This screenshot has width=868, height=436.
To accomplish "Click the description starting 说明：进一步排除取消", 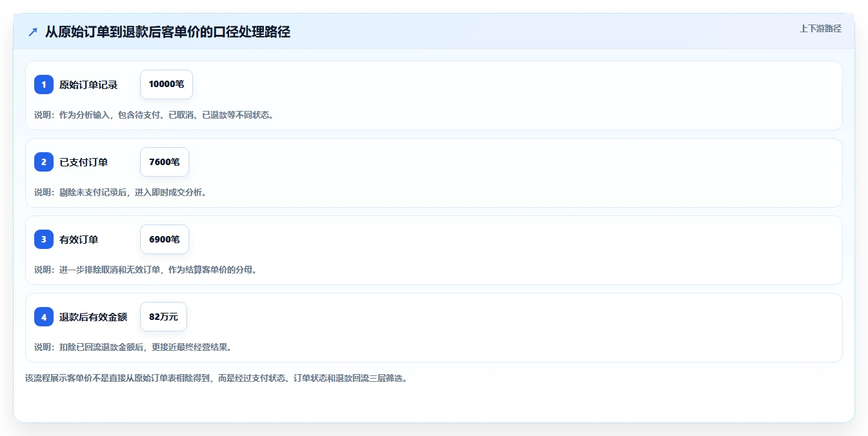I will click(145, 270).
